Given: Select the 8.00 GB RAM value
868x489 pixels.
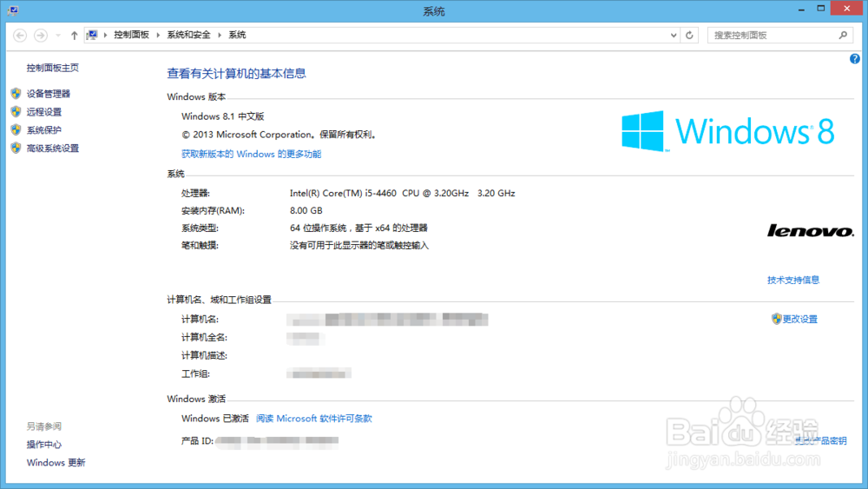Looking at the screenshot, I should [306, 210].
